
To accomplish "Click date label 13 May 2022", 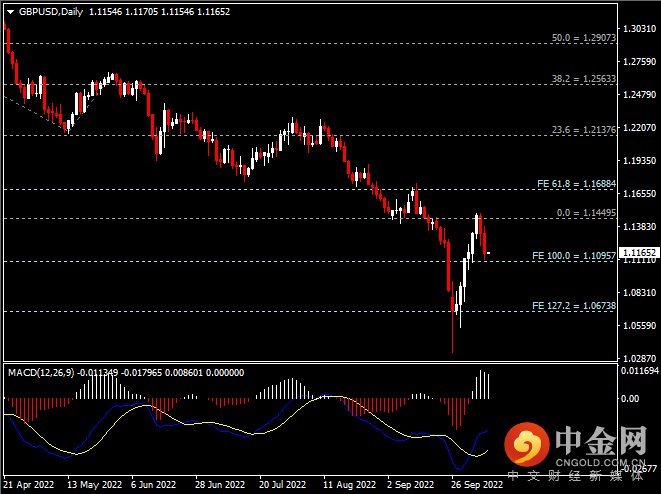I will point(94,485).
